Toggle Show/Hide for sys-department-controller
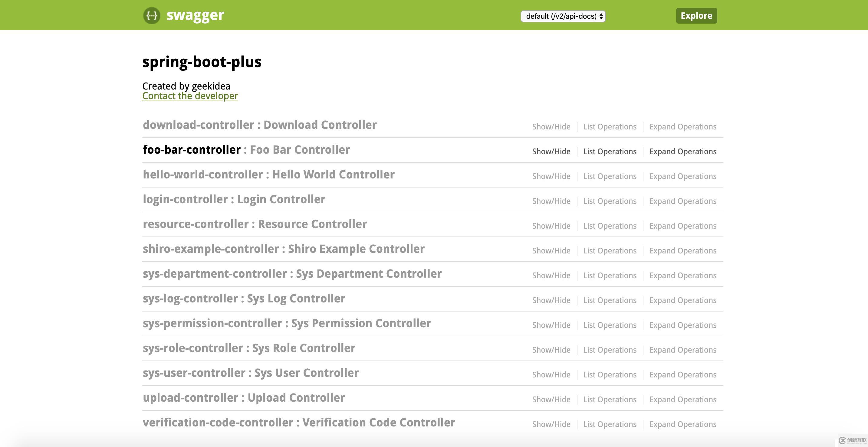868x447 pixels. pyautogui.click(x=551, y=276)
